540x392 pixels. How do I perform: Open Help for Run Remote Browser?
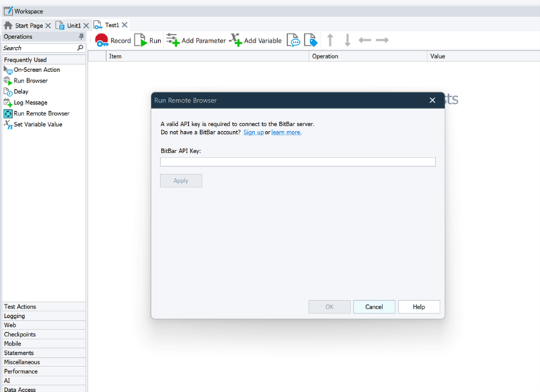(419, 307)
